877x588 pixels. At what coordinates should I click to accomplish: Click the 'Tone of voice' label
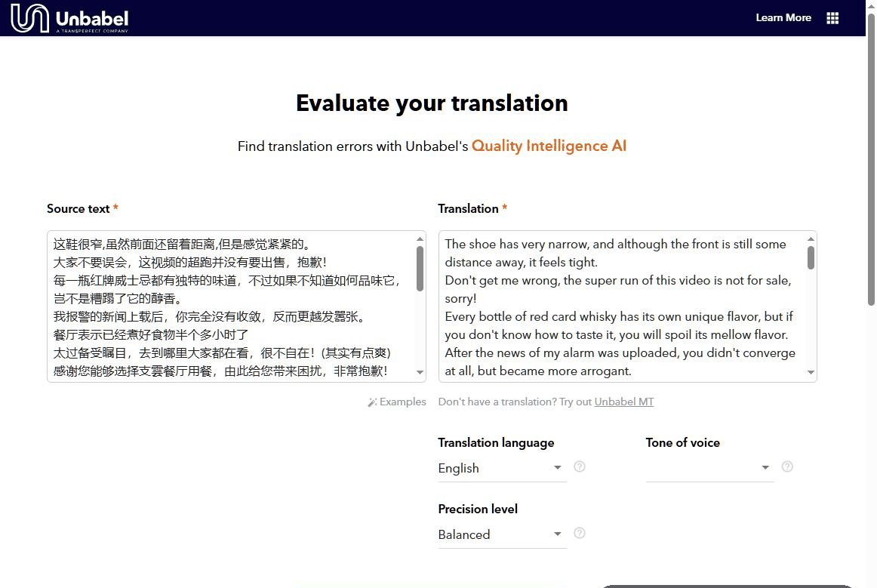(x=682, y=442)
